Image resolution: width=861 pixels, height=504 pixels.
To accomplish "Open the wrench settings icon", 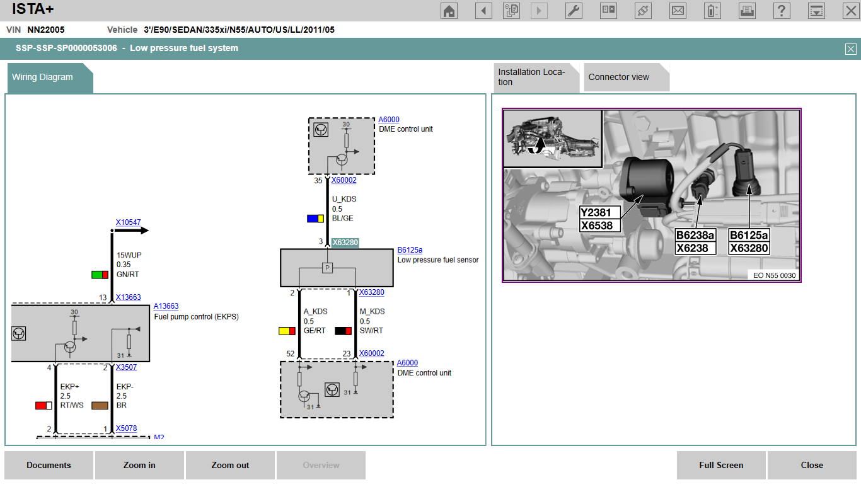I will pos(574,11).
